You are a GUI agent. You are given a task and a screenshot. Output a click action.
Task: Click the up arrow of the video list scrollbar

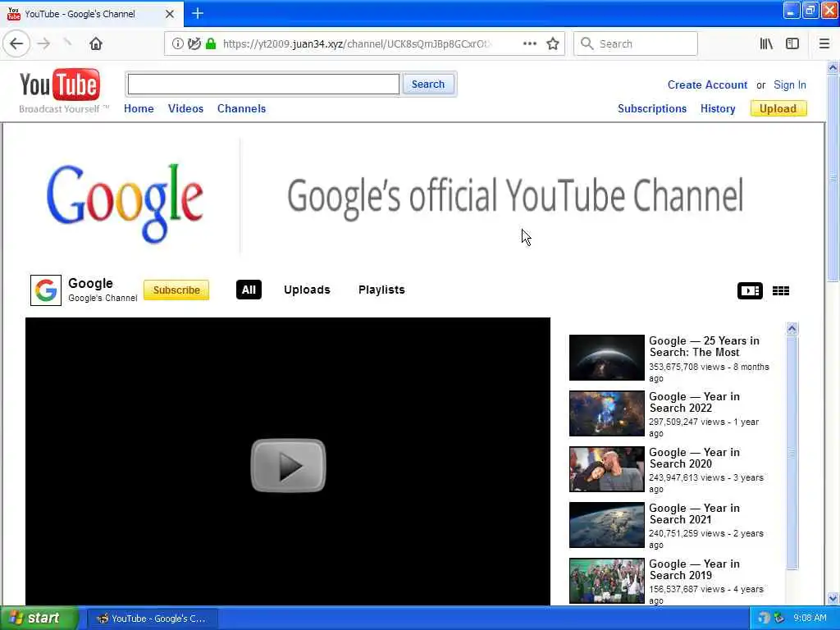[792, 328]
